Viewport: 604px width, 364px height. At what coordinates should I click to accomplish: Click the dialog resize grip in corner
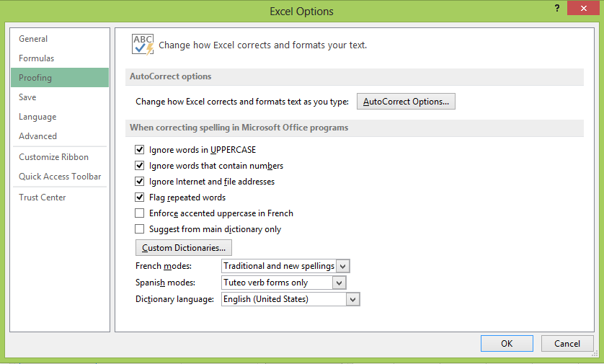(595, 354)
